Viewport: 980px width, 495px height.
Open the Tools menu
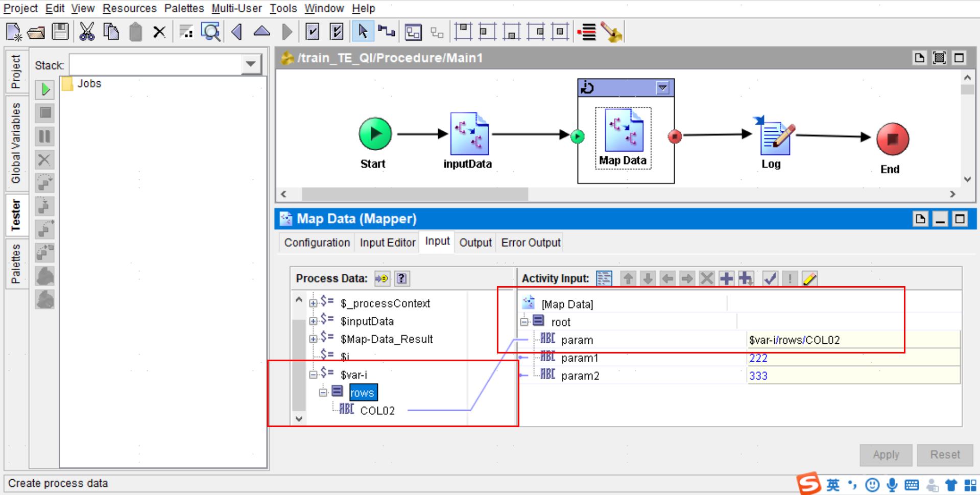[282, 8]
